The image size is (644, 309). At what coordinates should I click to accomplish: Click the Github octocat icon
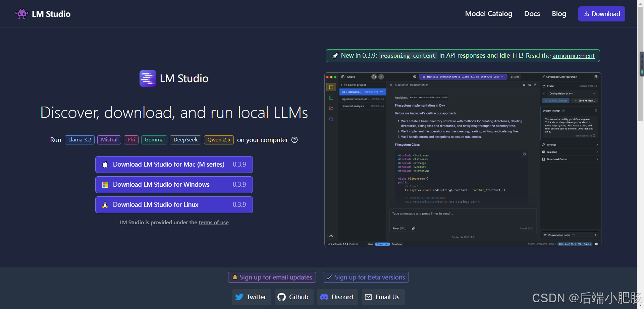click(x=282, y=297)
